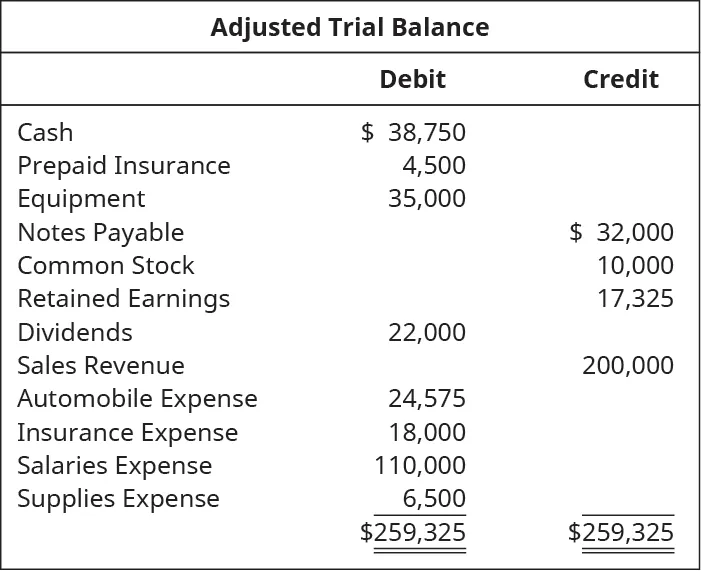The image size is (701, 571).
Task: Click the Cash account label
Action: pos(46,133)
